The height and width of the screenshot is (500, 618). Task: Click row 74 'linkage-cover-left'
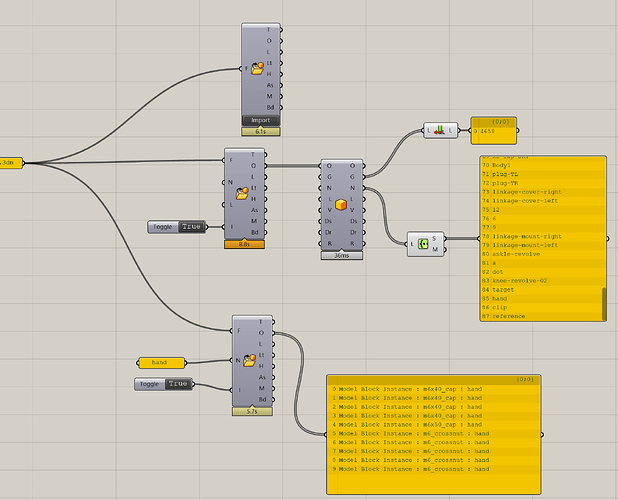[541, 201]
